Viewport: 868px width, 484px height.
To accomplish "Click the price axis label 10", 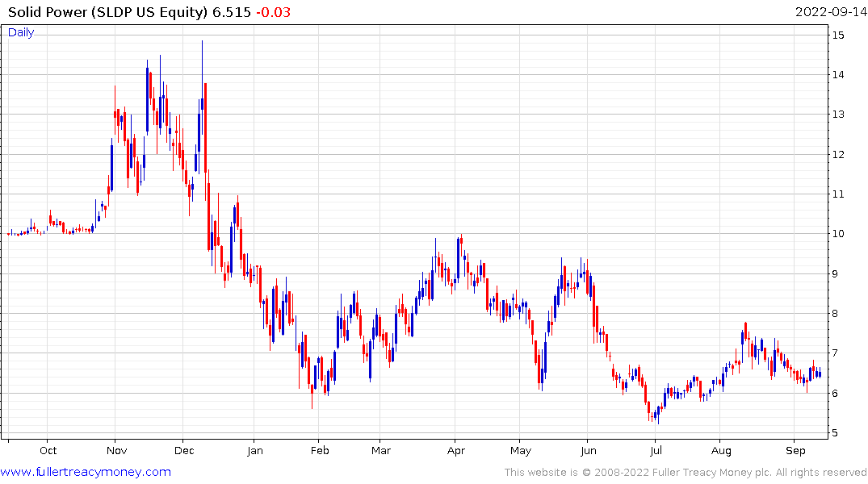I will coord(838,234).
